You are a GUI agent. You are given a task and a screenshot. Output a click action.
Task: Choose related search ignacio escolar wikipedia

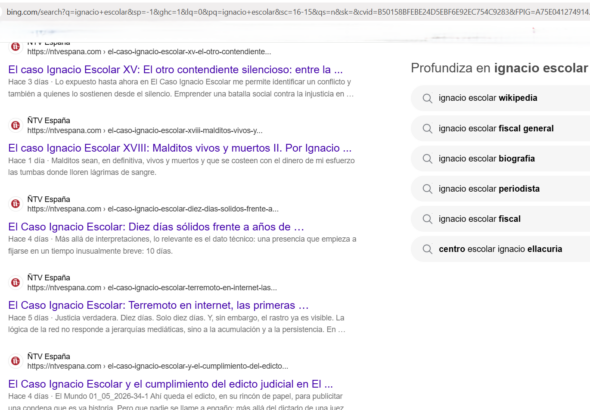pyautogui.click(x=488, y=98)
